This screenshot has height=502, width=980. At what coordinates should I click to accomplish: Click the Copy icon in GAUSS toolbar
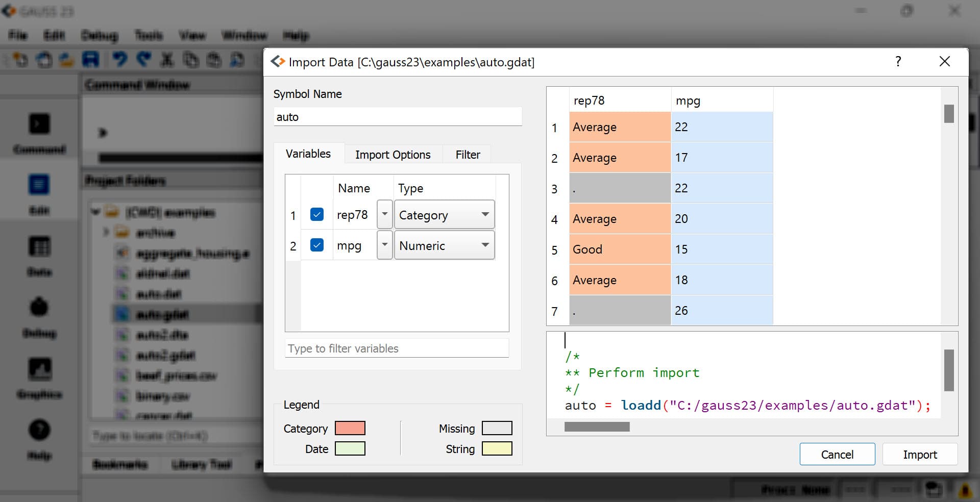click(x=191, y=60)
